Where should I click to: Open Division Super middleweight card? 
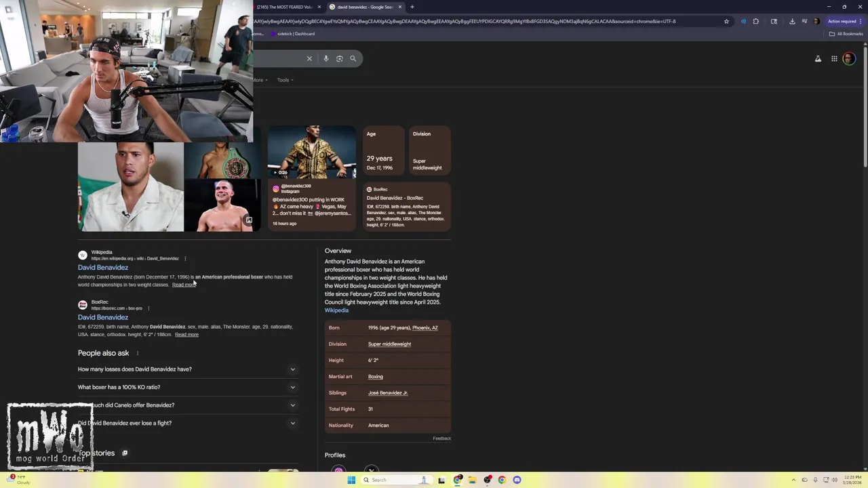pos(430,150)
